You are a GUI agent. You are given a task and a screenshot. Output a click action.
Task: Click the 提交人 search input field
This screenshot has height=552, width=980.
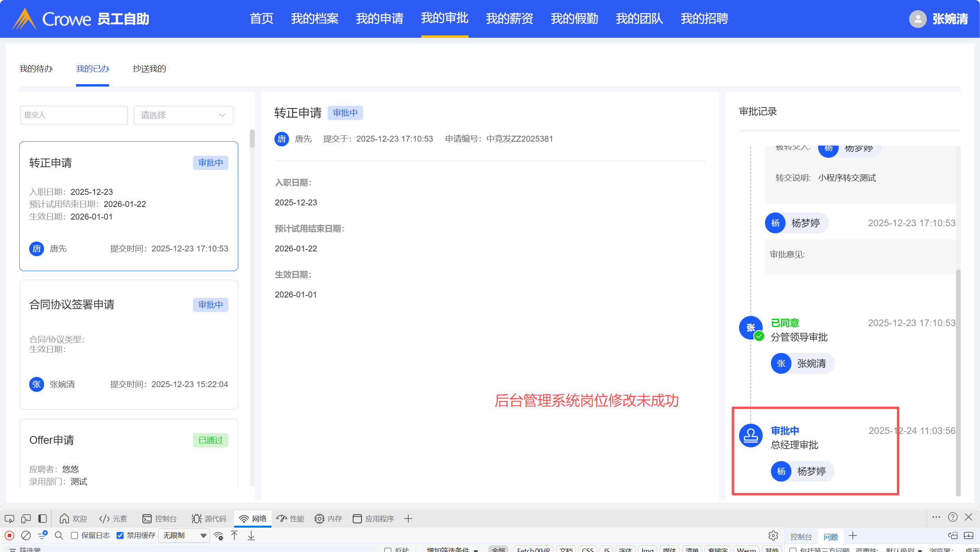click(x=74, y=115)
